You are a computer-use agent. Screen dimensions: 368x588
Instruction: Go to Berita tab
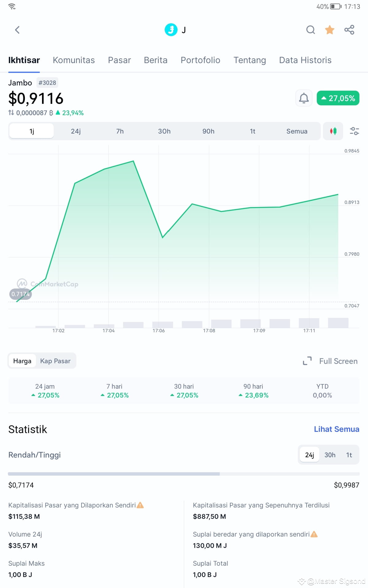click(155, 60)
